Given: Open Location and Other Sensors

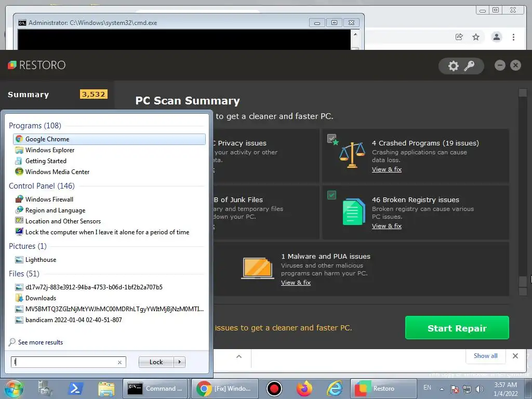Looking at the screenshot, I should click(109, 221).
